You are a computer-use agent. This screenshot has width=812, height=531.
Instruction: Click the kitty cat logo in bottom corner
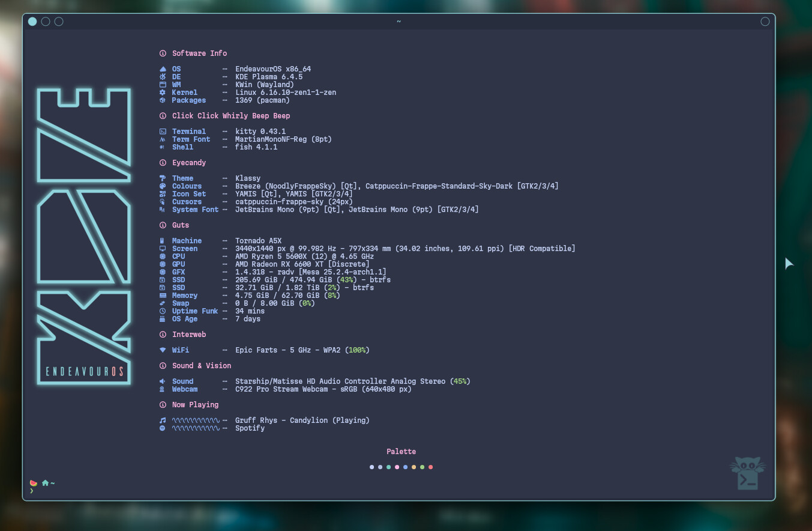(747, 473)
